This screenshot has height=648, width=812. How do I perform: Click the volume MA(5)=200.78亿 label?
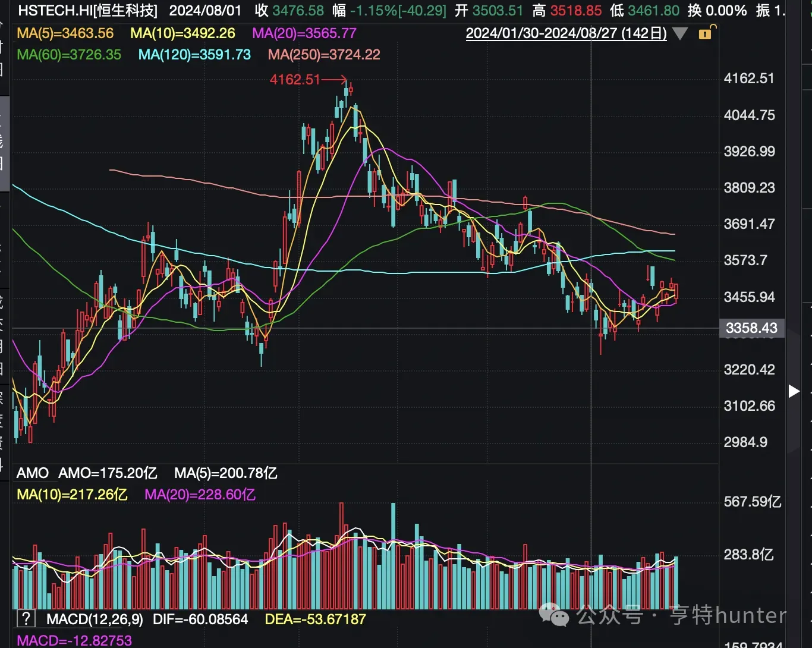(x=226, y=473)
